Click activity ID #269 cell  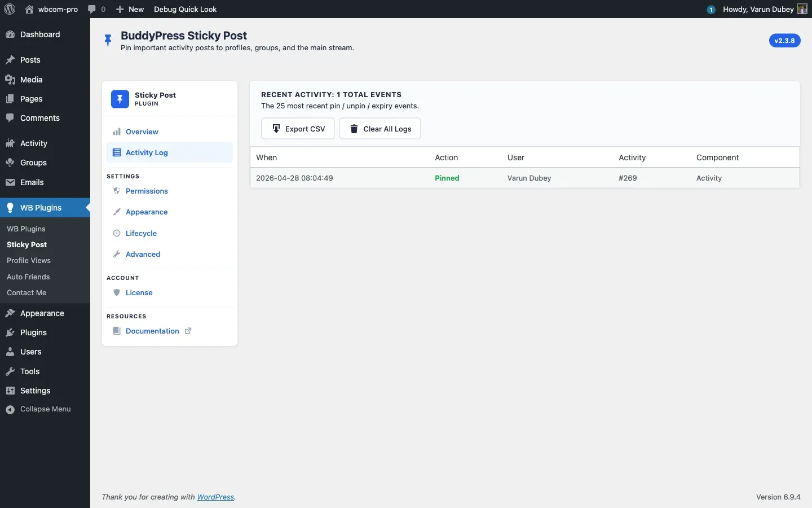tap(628, 178)
